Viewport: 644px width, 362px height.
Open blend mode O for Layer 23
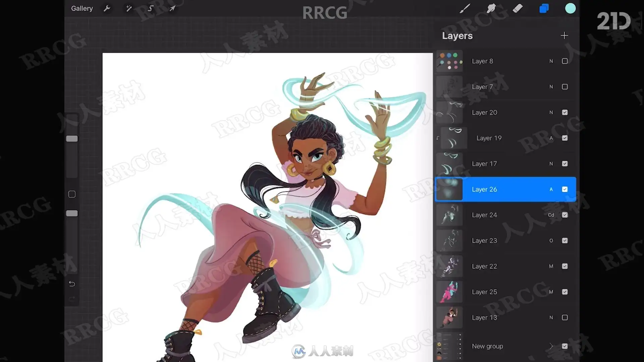pyautogui.click(x=551, y=241)
